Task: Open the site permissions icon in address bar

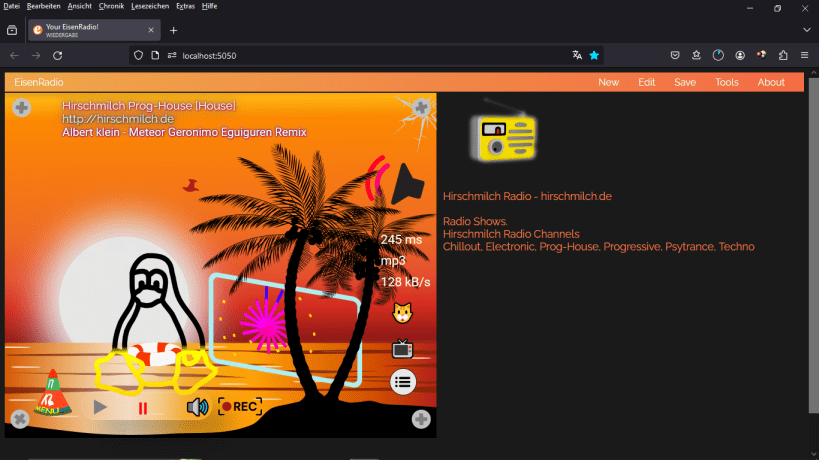Action: (172, 55)
